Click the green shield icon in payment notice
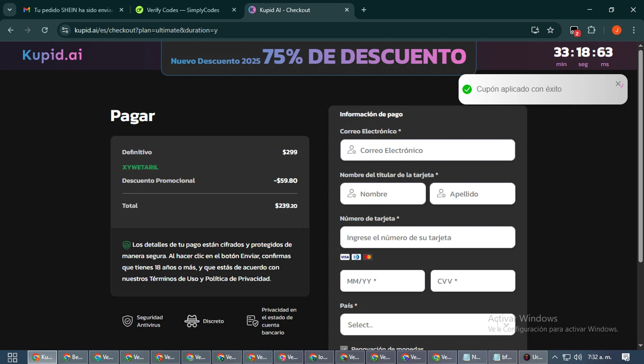644x364 pixels. [126, 245]
